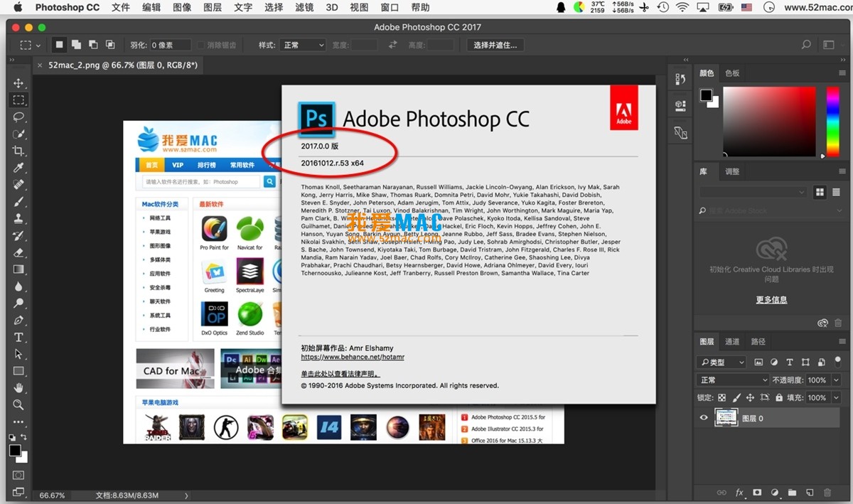
Task: Select the Path Selection tool
Action: tap(18, 354)
